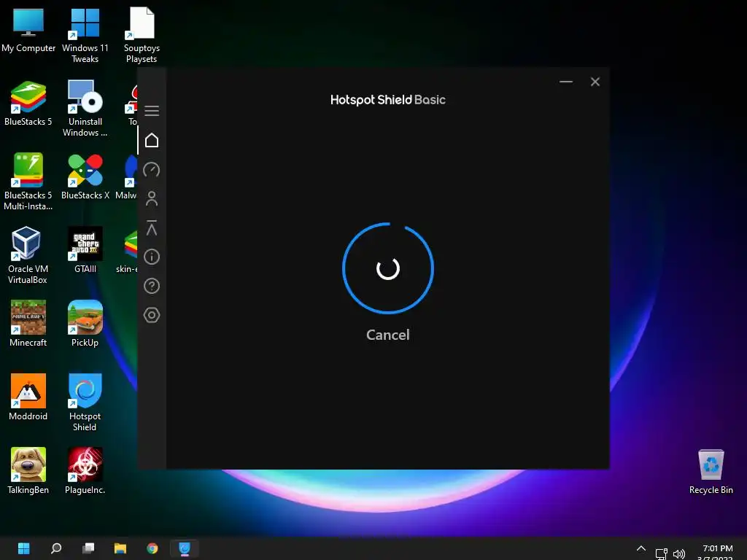Select the PickUp game icon
Screen dimensions: 747x560
(85, 324)
